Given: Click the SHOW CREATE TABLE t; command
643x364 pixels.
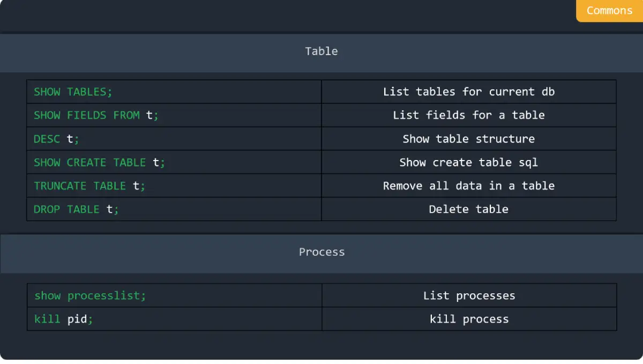Looking at the screenshot, I should coord(99,162).
